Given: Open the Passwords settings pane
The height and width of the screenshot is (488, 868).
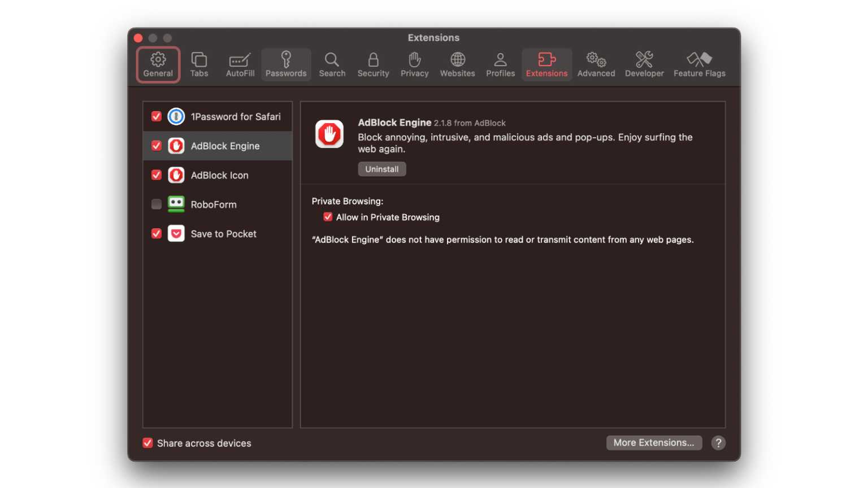Looking at the screenshot, I should tap(286, 63).
